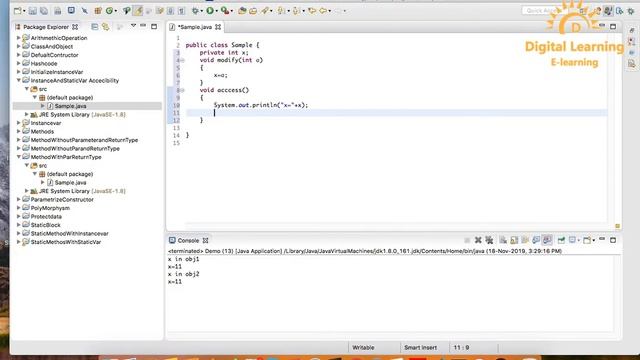Toggle Show Console on standard error
640x360 pixels.
point(547,240)
